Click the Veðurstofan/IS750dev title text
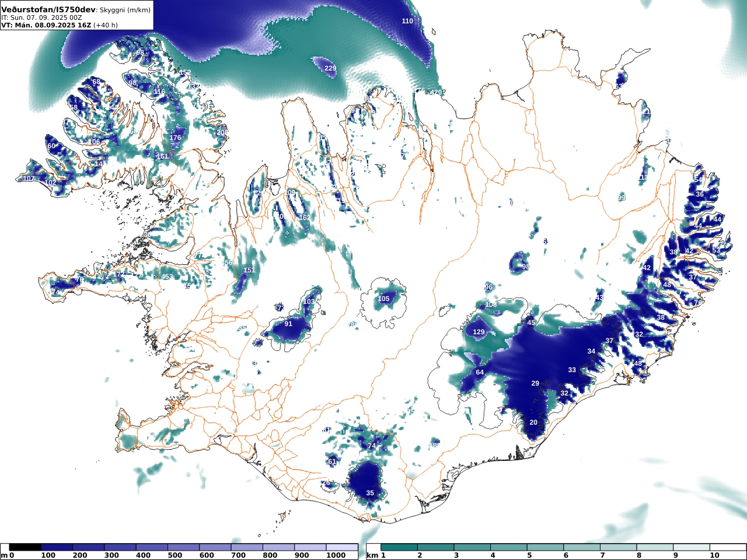Image resolution: width=747 pixels, height=560 pixels. [48, 10]
